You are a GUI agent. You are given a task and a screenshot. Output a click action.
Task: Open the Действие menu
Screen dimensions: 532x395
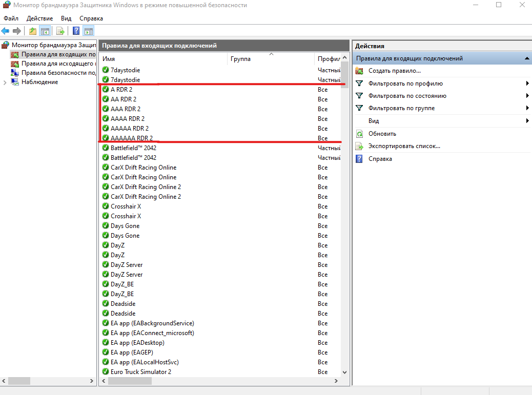pos(39,18)
